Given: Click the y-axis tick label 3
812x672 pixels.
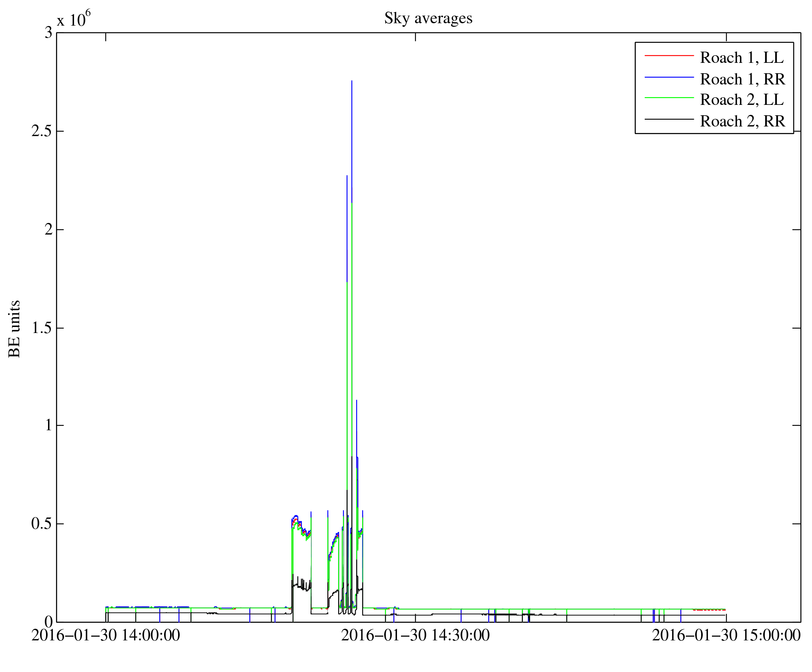Looking at the screenshot, I should tap(48, 33).
